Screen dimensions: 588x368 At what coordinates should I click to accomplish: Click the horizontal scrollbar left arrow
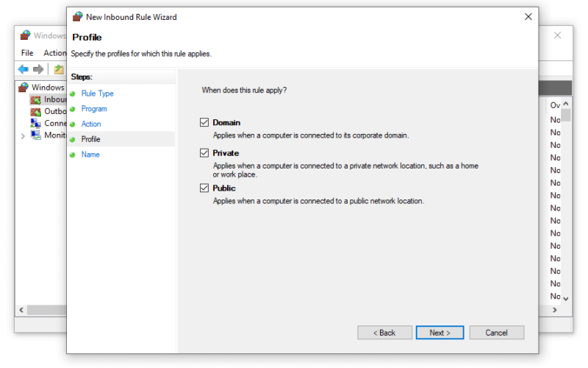[x=21, y=310]
